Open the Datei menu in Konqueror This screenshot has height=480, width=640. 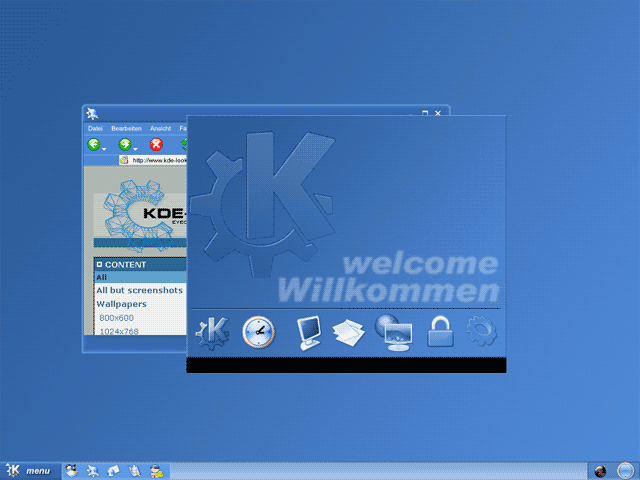click(95, 128)
